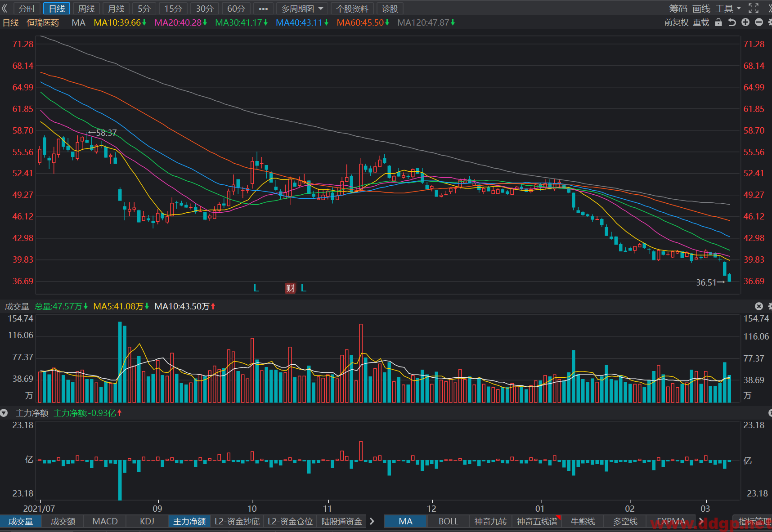Collapse the 主力净额 panel with arrow toggle
The height and width of the screenshot is (532, 772).
(4, 413)
